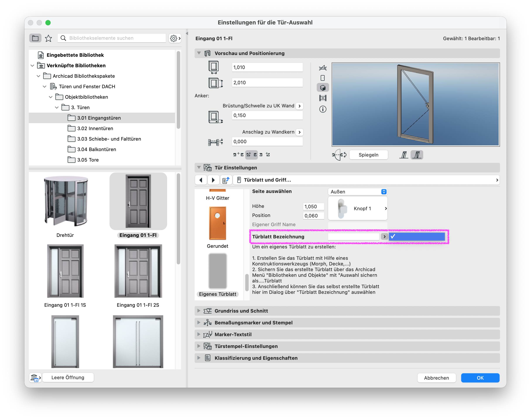Select the 3.05 Tore folder
Image resolution: width=531 pixels, height=420 pixels.
pos(102,160)
